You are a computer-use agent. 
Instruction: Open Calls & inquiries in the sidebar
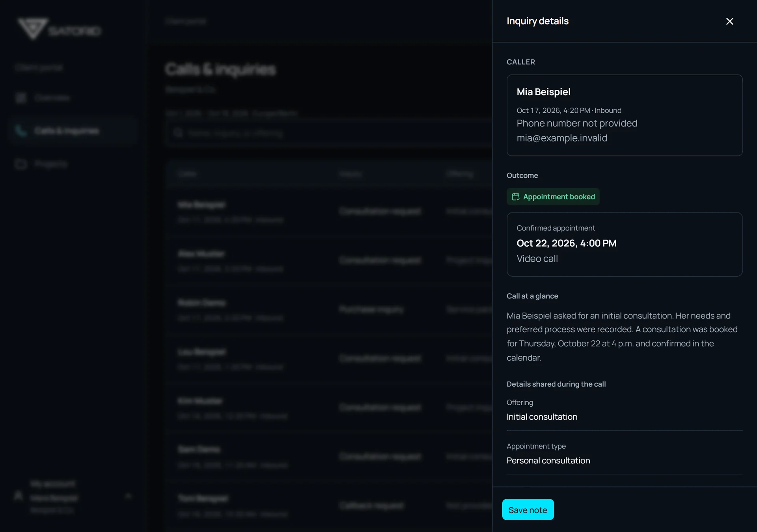tap(73, 130)
